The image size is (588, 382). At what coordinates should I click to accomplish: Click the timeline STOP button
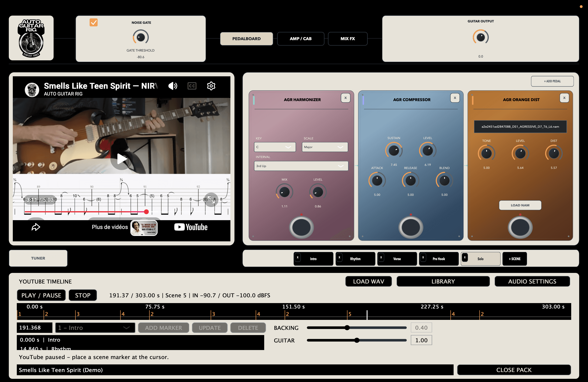[x=83, y=295]
